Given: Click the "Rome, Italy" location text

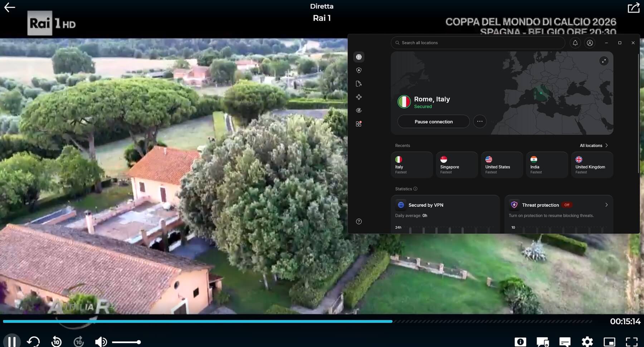Looking at the screenshot, I should tap(432, 99).
